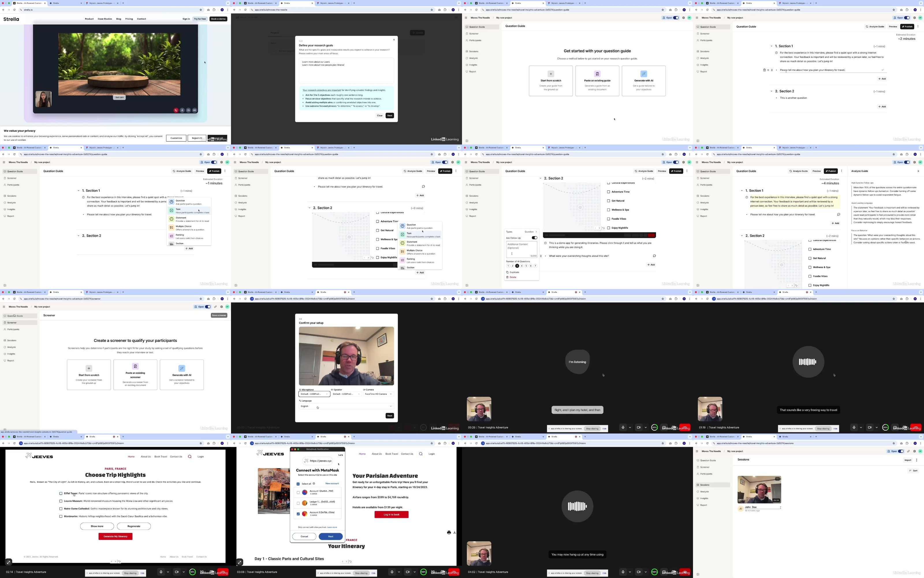Click camera icon in the 01:19 call
Screen dimensions: 924x578
click(x=869, y=427)
